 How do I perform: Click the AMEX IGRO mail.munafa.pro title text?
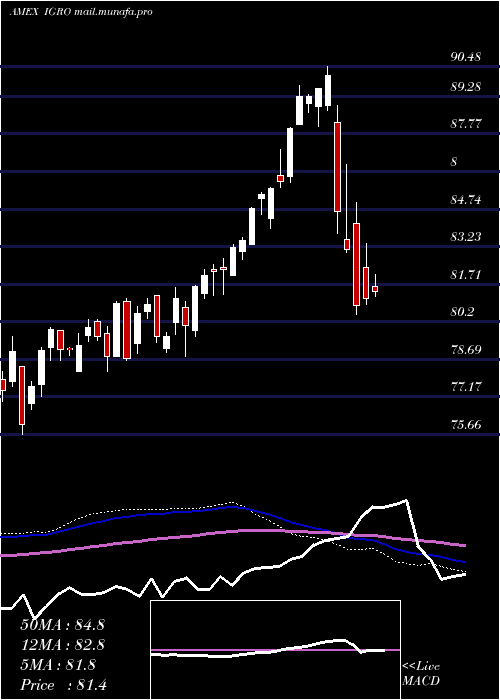click(81, 12)
